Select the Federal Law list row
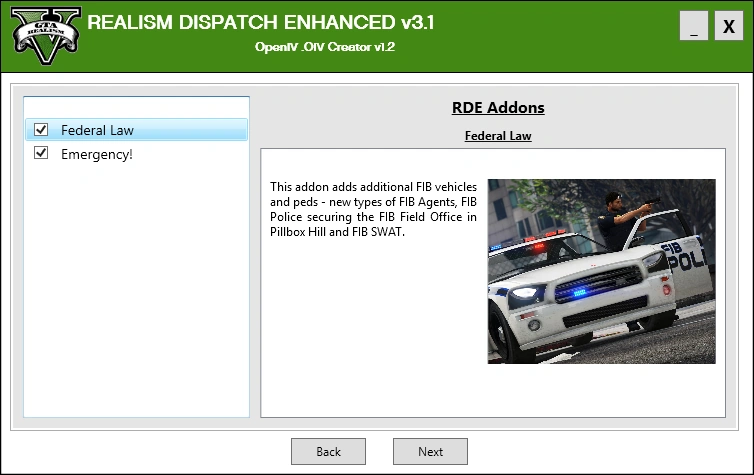Viewport: 754px width, 475px height. point(137,130)
